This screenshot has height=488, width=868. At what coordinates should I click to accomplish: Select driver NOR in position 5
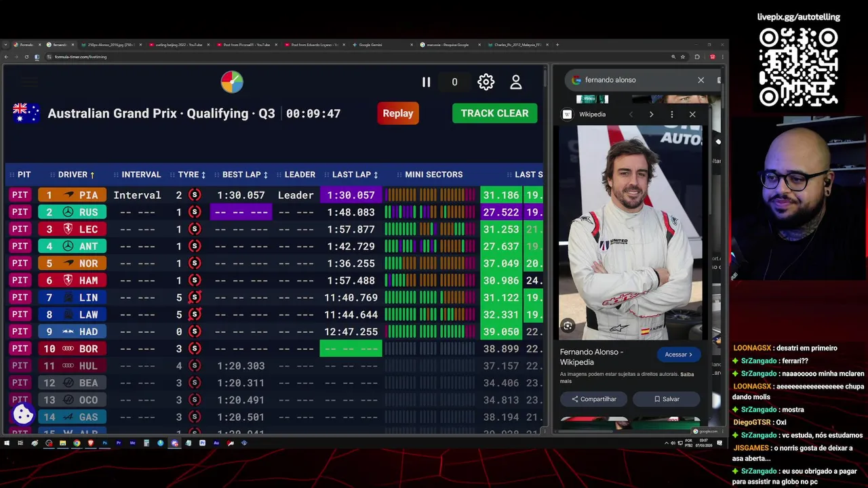(x=72, y=263)
